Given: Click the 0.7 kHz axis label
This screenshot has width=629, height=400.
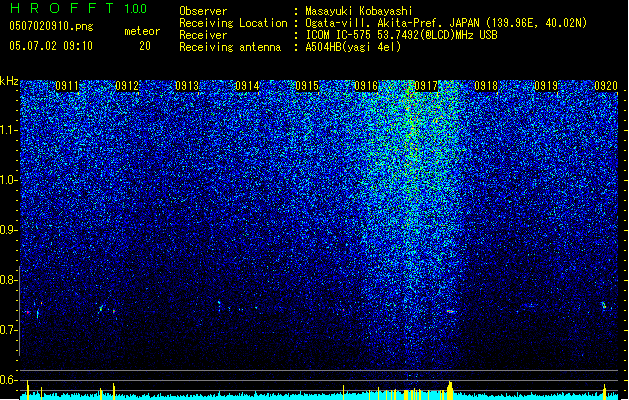Looking at the screenshot, I should (x=9, y=330).
